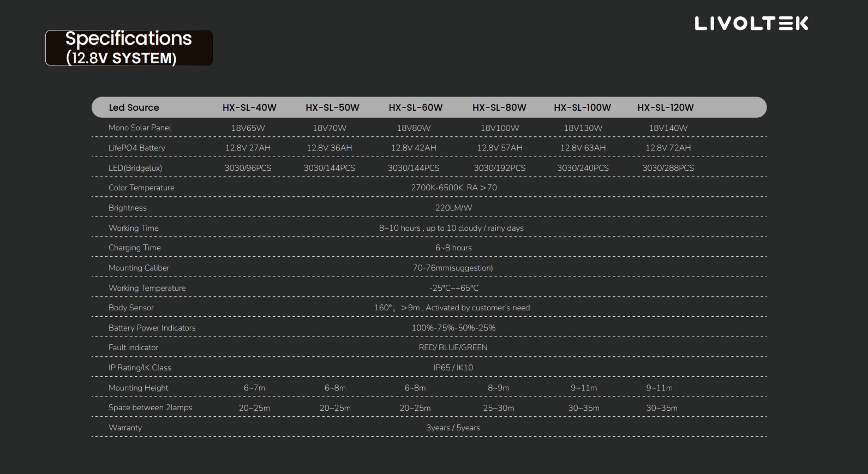The width and height of the screenshot is (868, 474).
Task: Select the HX-SL-80W column header
Action: coord(499,107)
